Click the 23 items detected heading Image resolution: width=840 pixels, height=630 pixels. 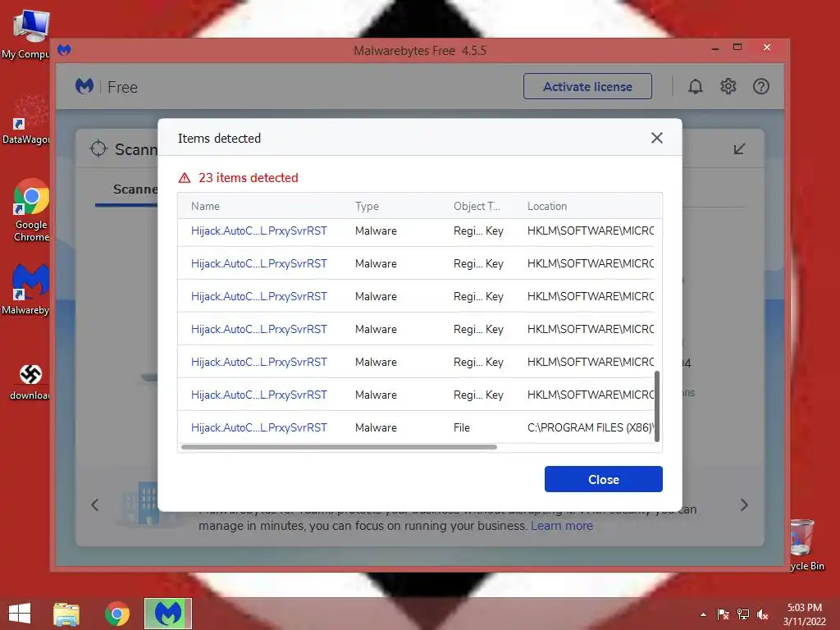[248, 178]
